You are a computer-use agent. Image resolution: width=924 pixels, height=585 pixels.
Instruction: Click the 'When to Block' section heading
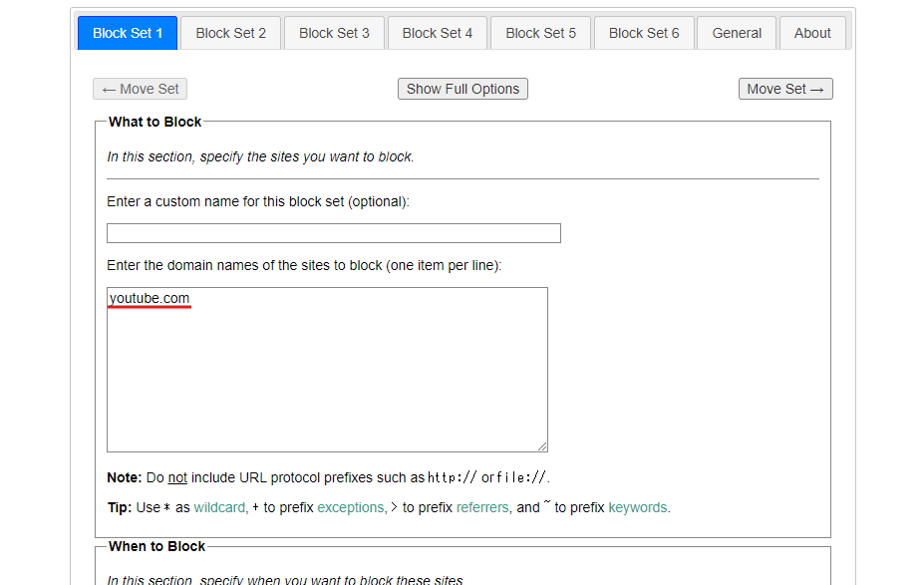click(x=156, y=546)
